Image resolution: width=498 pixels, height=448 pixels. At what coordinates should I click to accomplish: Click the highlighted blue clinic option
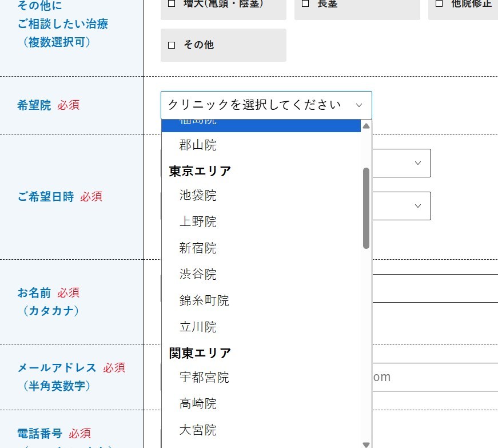(261, 125)
